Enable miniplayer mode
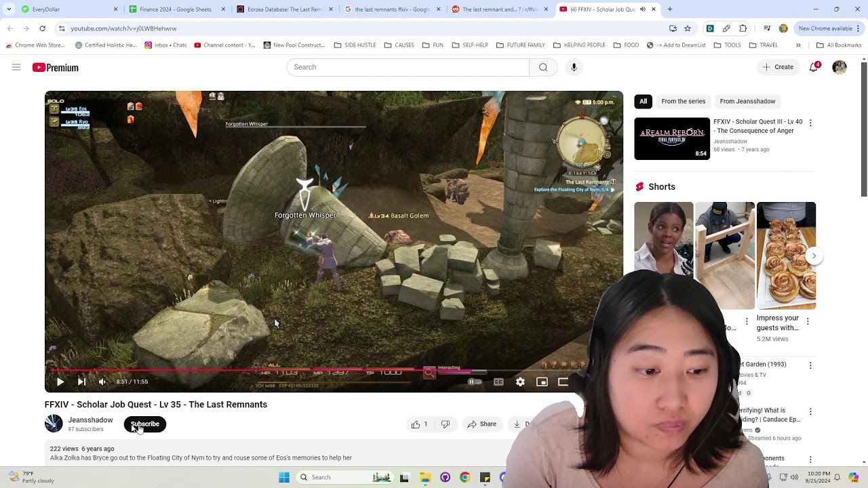 click(542, 382)
